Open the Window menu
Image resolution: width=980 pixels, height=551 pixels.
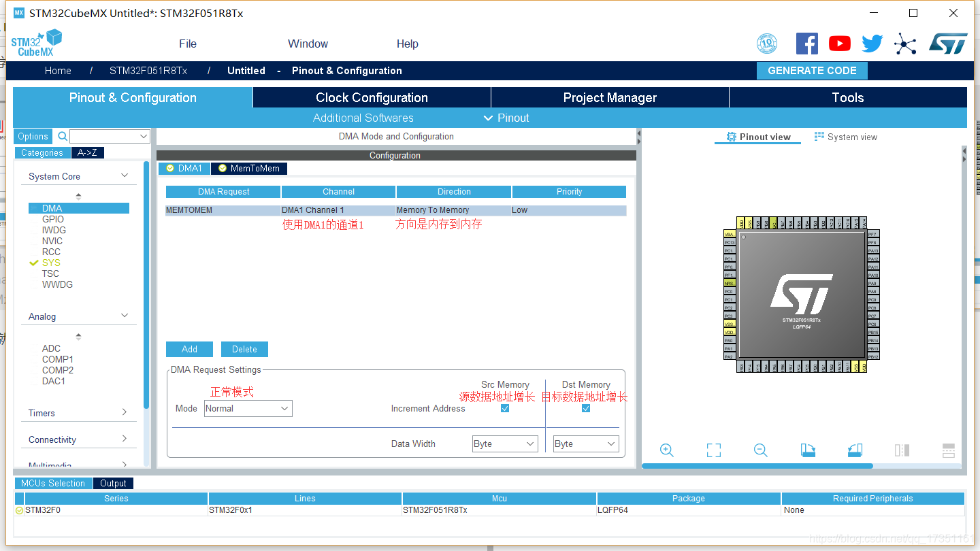(308, 44)
